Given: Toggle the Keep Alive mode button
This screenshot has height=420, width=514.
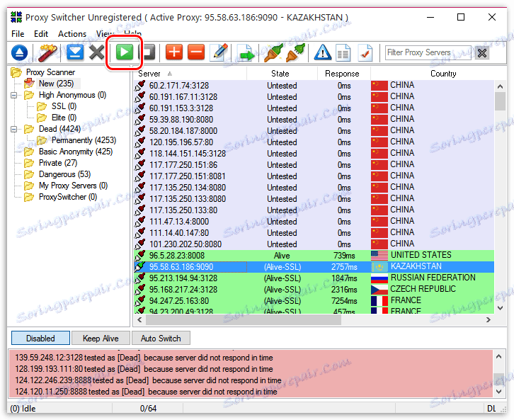Looking at the screenshot, I should (101, 338).
